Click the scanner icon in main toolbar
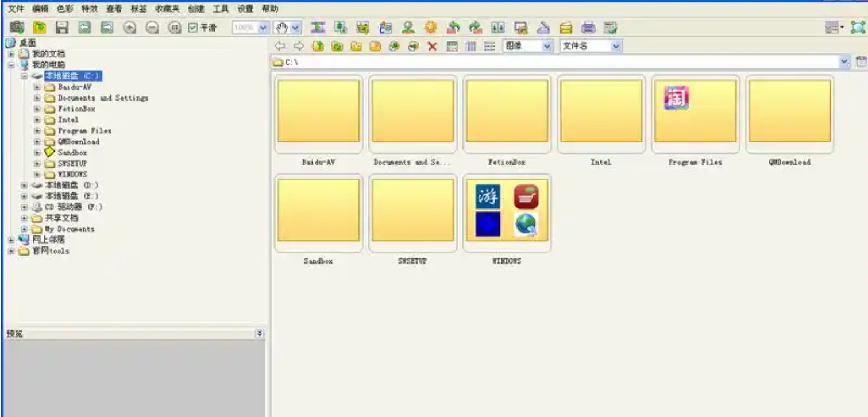The image size is (868, 417). pyautogui.click(x=543, y=27)
